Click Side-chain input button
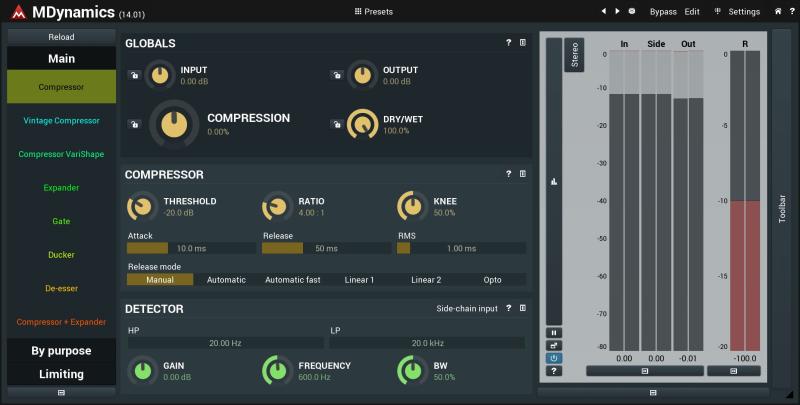 point(467,308)
